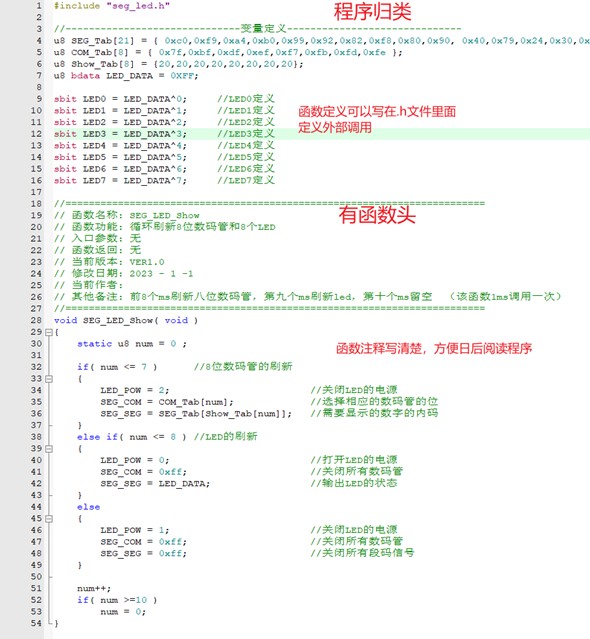Image resolution: width=590 pixels, height=639 pixels.
Task: Click line number 12 in the gutter
Action: point(36,134)
